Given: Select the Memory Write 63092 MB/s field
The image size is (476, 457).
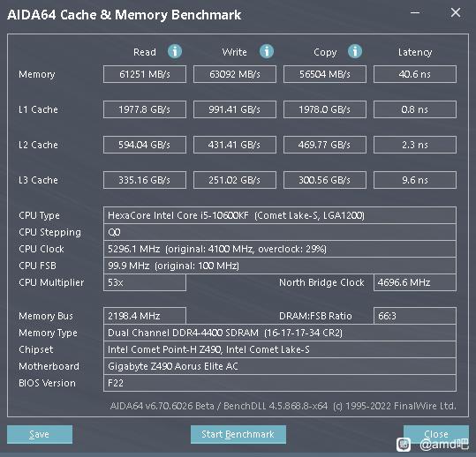Looking at the screenshot, I should [x=235, y=74].
